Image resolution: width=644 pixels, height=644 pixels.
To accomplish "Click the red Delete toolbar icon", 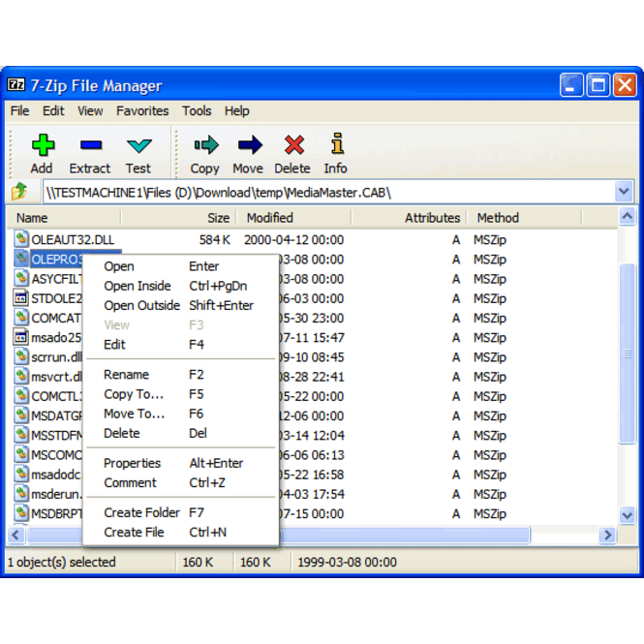I will 292,146.
